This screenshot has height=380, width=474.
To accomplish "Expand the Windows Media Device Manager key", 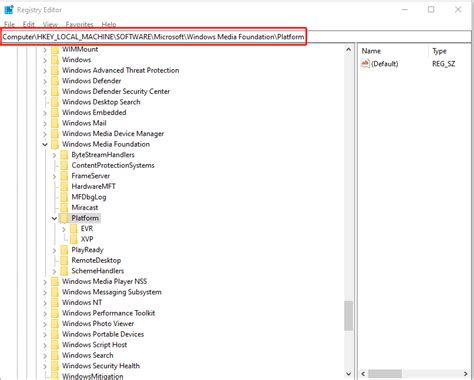I will pos(45,134).
